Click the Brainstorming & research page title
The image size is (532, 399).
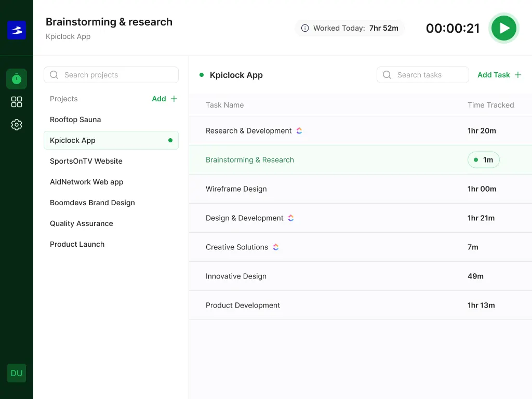click(x=109, y=22)
